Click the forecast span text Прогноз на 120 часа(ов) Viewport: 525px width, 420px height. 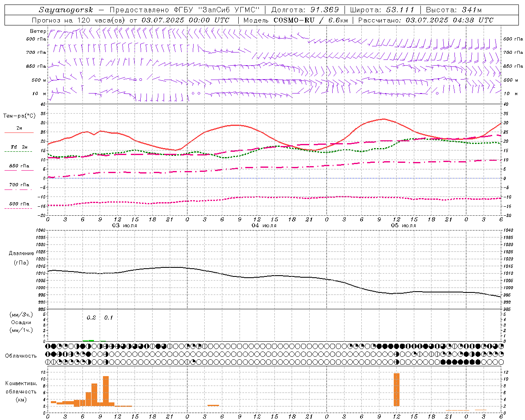[x=79, y=20]
